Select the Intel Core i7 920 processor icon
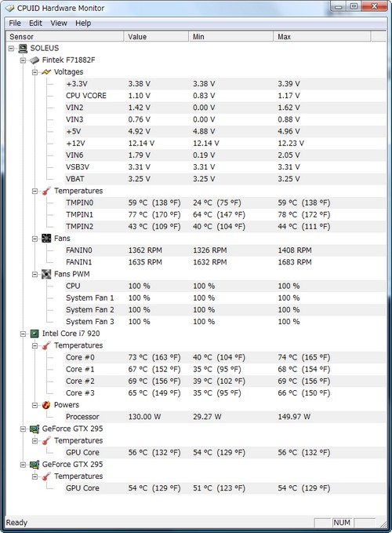This screenshot has width=392, height=533. coord(34,334)
